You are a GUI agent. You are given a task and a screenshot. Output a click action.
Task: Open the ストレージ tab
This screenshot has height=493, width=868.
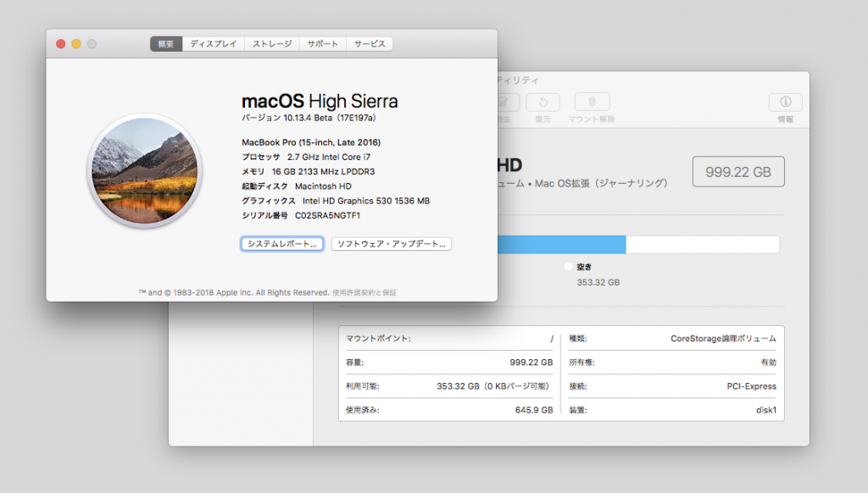coord(272,44)
